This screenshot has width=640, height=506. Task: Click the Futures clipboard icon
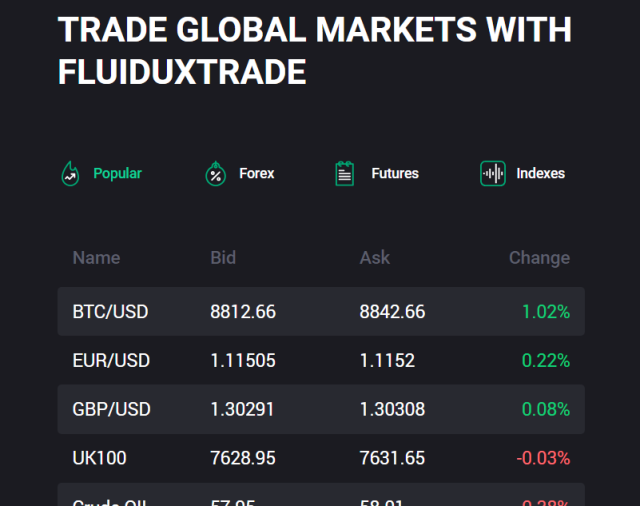344,173
